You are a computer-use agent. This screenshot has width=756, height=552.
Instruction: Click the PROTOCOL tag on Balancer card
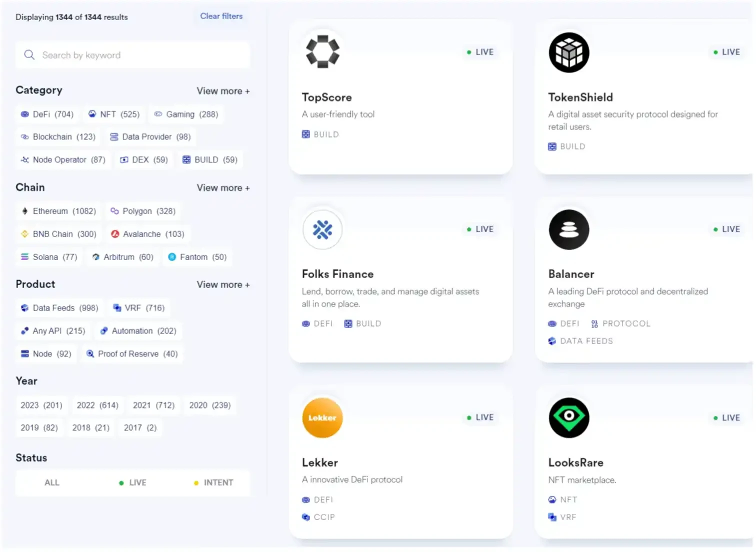(620, 324)
